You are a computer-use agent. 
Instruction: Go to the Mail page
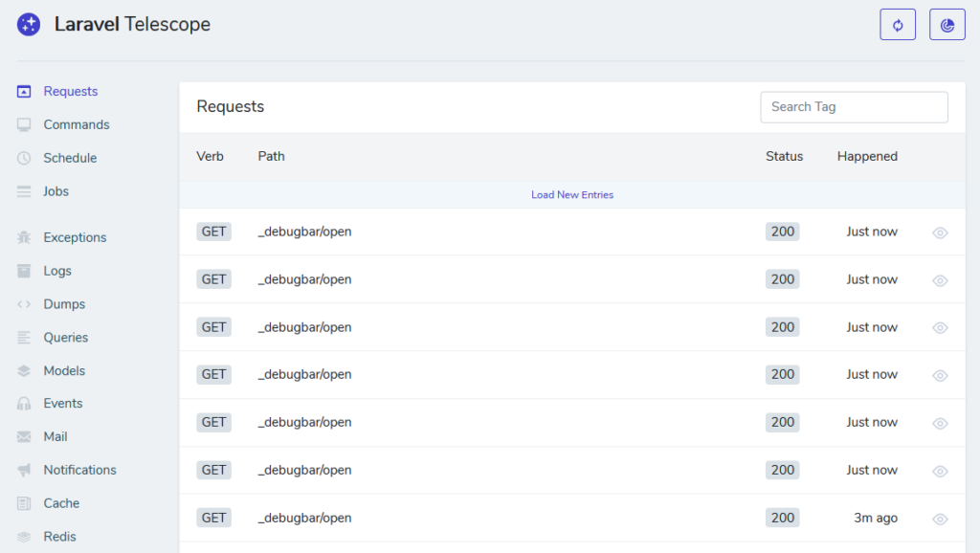tap(56, 437)
